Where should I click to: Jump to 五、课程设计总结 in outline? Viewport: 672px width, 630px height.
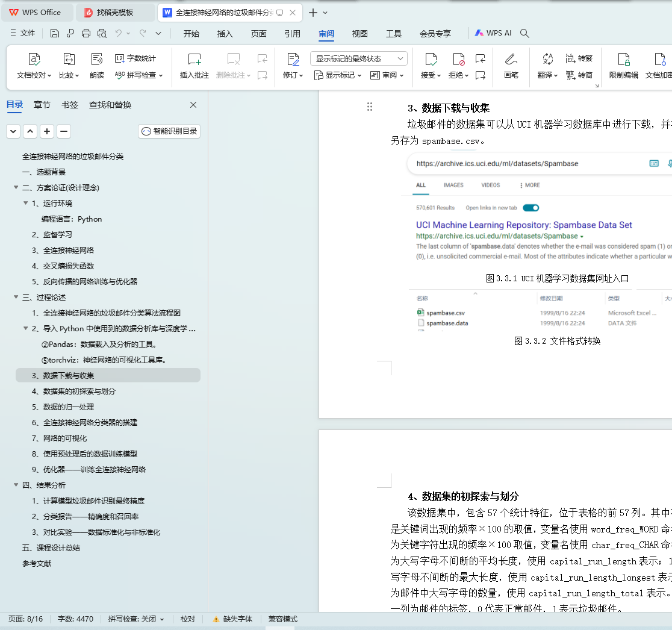(51, 547)
